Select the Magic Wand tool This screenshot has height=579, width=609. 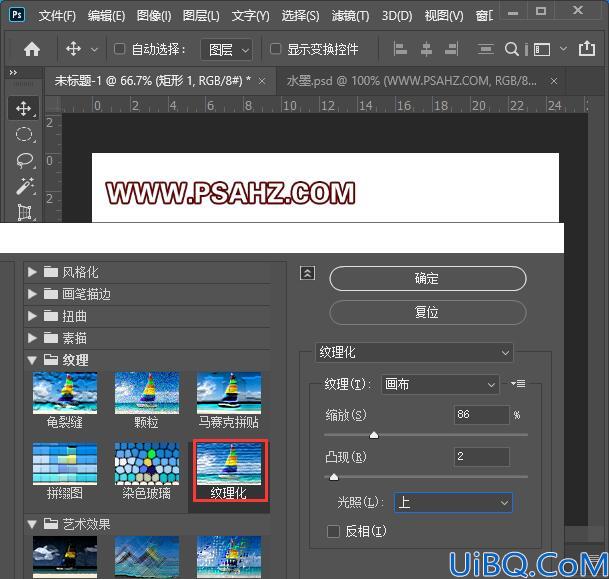tap(25, 186)
